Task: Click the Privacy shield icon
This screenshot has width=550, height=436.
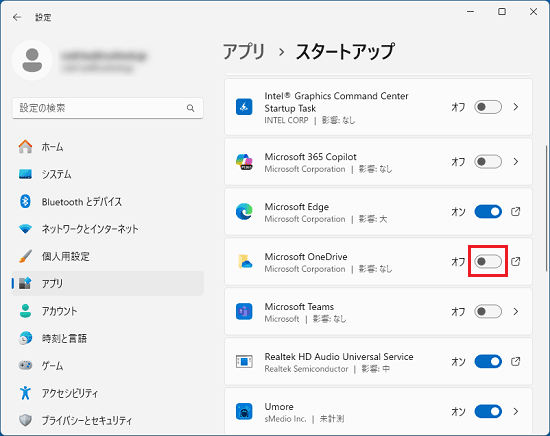Action: click(25, 420)
